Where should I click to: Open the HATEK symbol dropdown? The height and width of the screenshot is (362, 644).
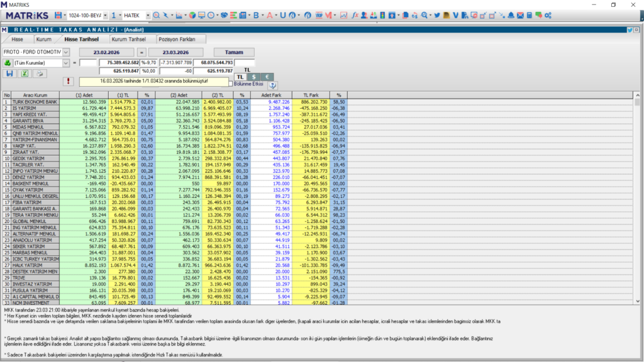pos(148,15)
